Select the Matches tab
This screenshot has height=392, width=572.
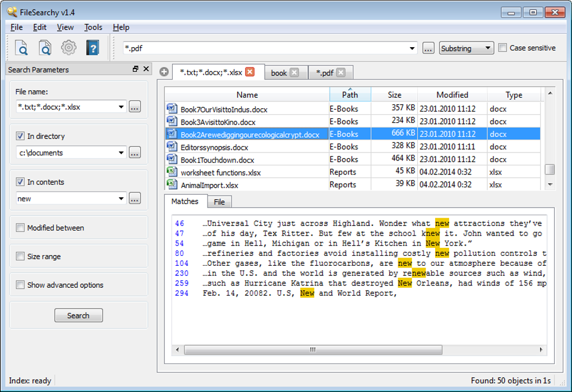pos(185,201)
